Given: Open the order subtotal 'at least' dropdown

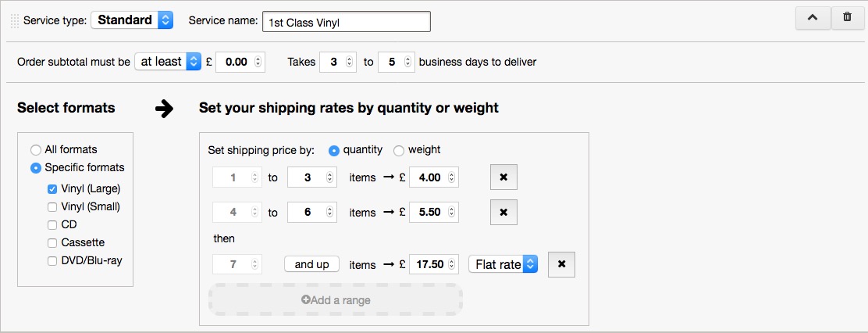Looking at the screenshot, I should tap(168, 62).
